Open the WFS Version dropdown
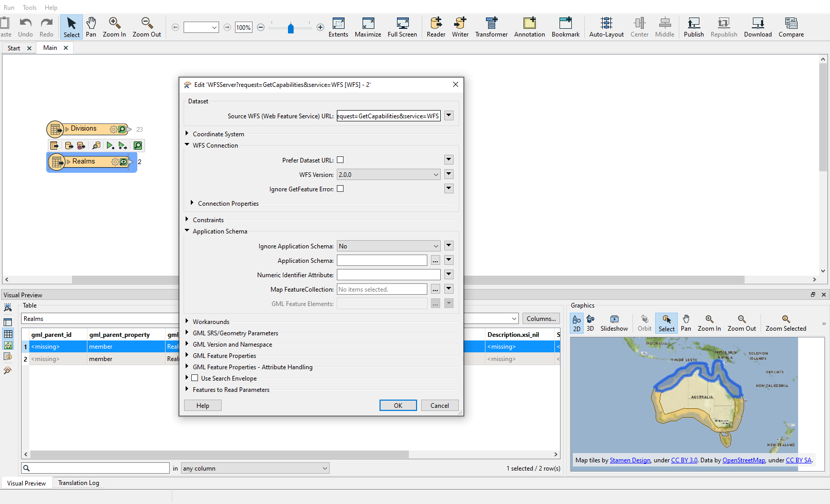Viewport: 830px width, 504px height. tap(388, 174)
